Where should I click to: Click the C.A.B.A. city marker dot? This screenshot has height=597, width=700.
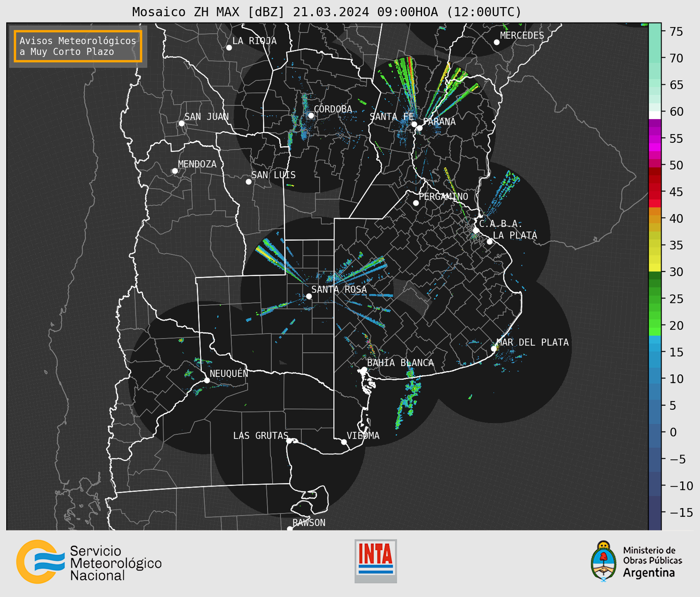[x=476, y=230]
